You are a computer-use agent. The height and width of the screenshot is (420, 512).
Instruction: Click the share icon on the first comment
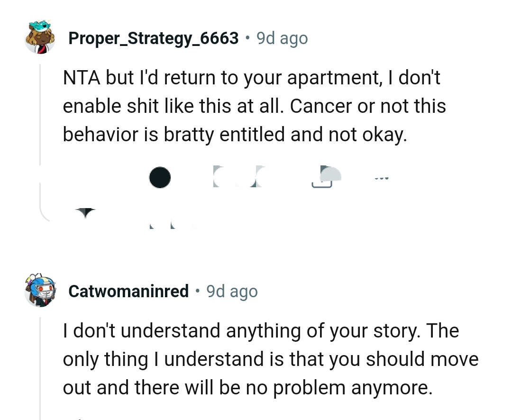pos(325,178)
